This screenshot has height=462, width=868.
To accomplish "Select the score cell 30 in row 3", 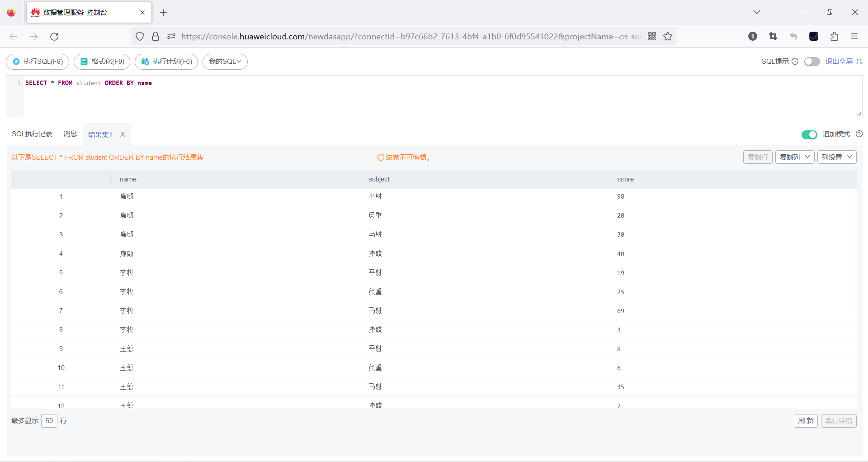I will click(732, 234).
